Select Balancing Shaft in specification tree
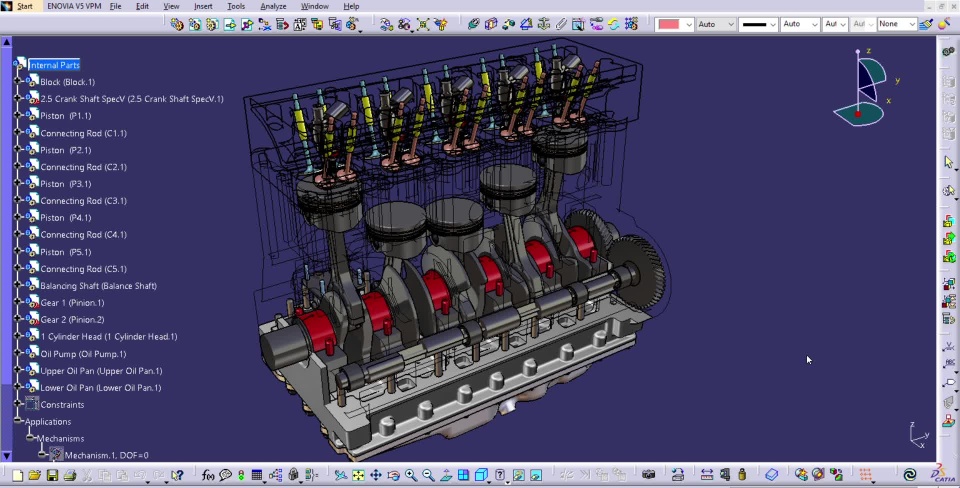The height and width of the screenshot is (488, 960). tap(98, 286)
